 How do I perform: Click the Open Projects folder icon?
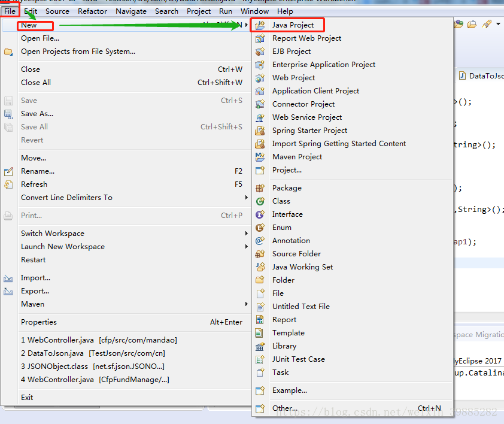(8, 52)
